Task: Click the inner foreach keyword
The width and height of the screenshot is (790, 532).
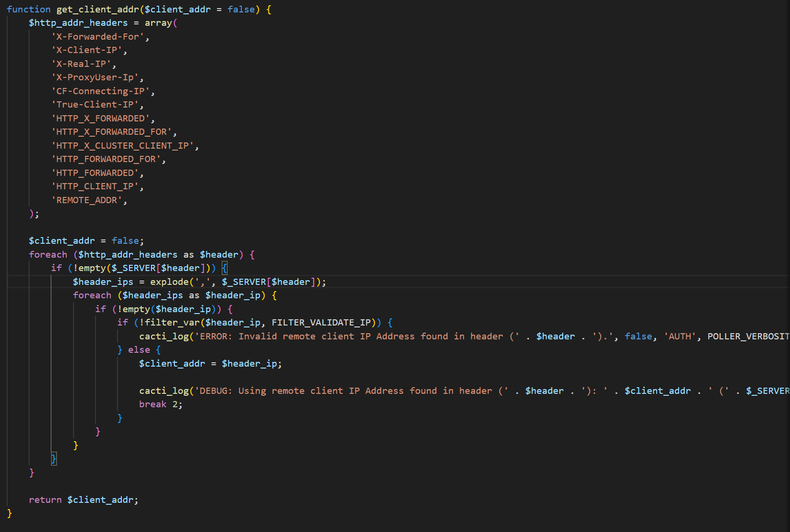Action: tap(92, 295)
